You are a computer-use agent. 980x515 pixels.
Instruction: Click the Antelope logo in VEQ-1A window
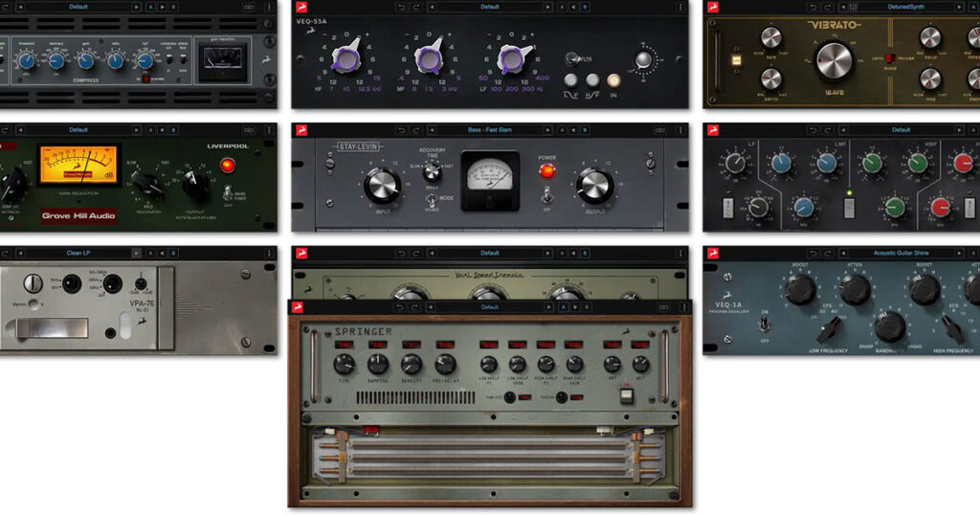[712, 253]
